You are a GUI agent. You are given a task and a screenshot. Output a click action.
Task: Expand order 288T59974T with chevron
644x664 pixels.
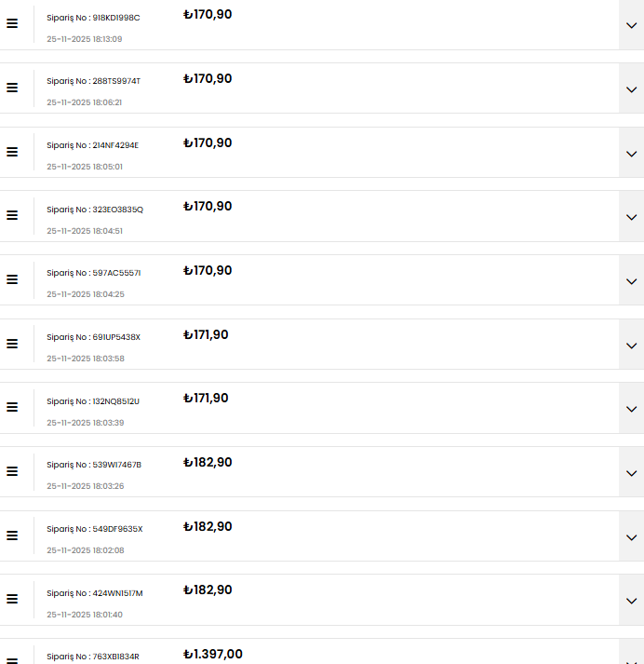coord(631,89)
